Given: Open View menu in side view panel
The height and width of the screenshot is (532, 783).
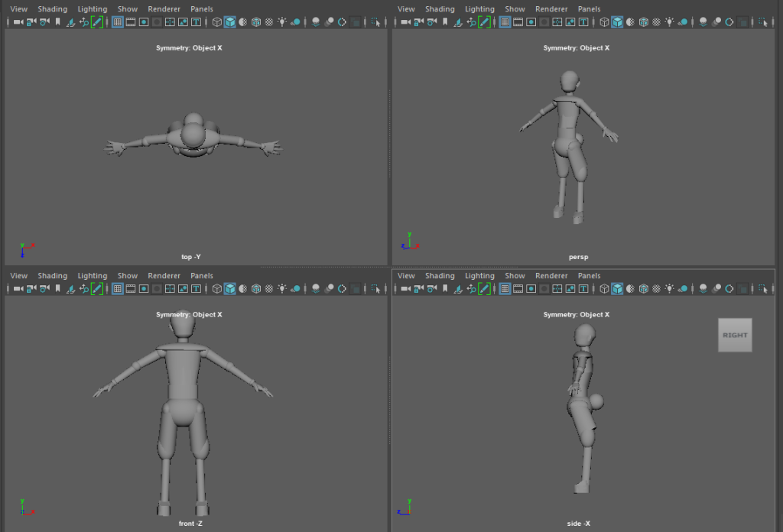Looking at the screenshot, I should coord(406,276).
